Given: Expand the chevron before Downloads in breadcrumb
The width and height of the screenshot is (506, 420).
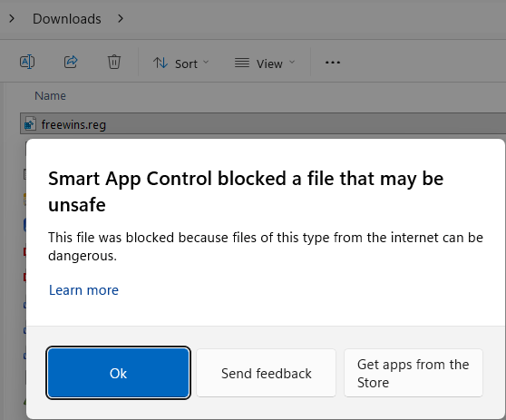Looking at the screenshot, I should click(12, 19).
